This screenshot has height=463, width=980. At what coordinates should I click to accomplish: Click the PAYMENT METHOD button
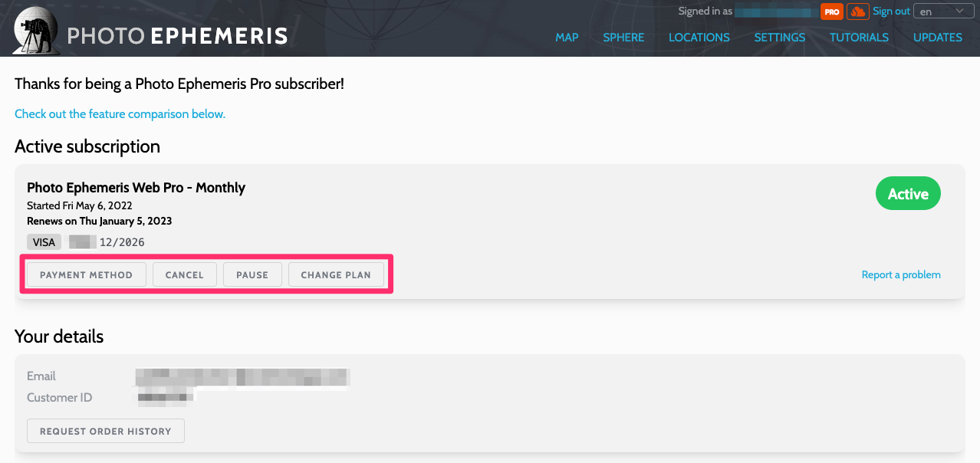(x=87, y=275)
